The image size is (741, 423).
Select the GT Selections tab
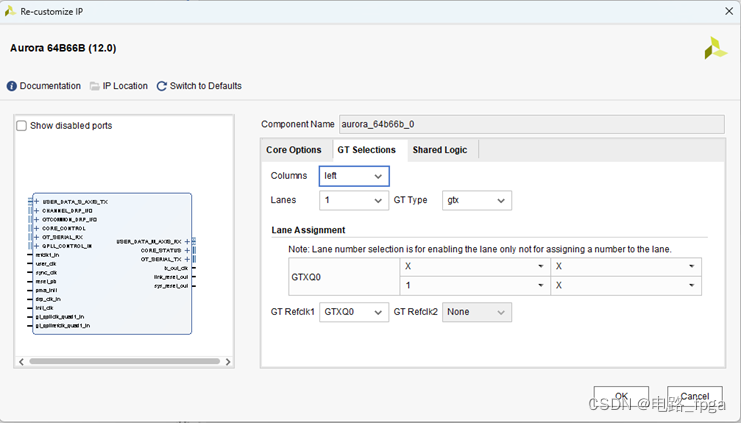tap(367, 150)
